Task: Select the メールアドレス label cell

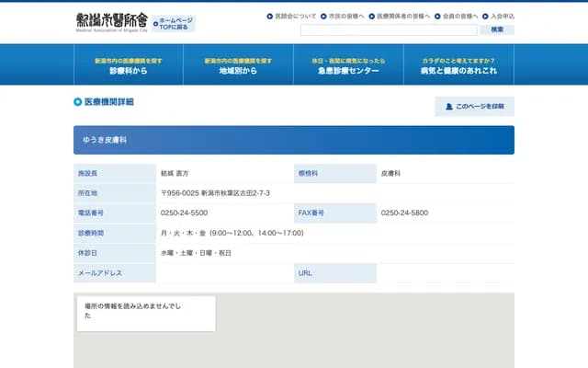Action: point(115,273)
